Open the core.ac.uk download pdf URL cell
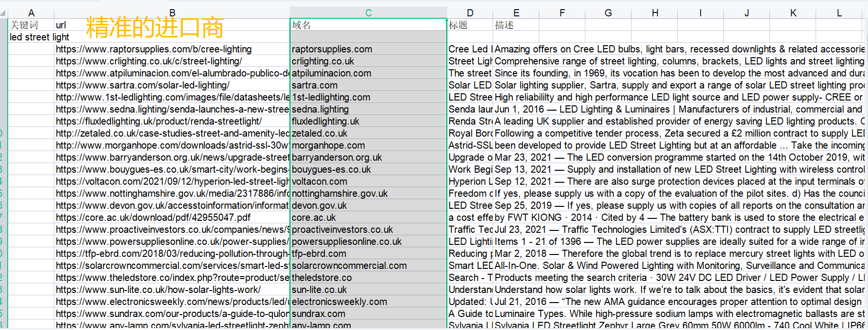This screenshot has width=868, height=330. (x=172, y=217)
